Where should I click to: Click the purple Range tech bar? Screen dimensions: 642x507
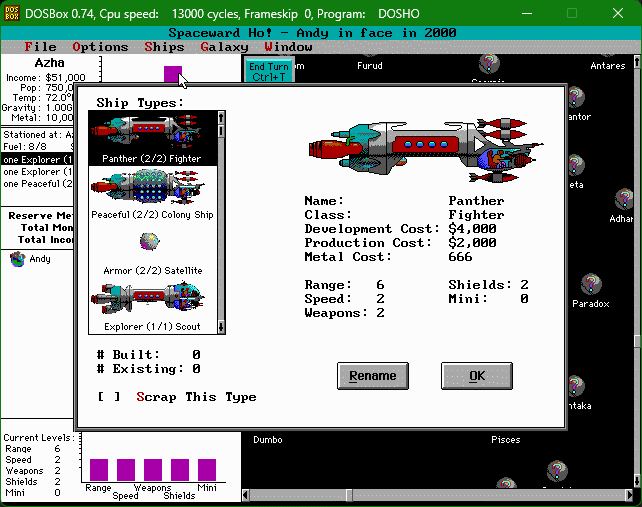coord(98,469)
